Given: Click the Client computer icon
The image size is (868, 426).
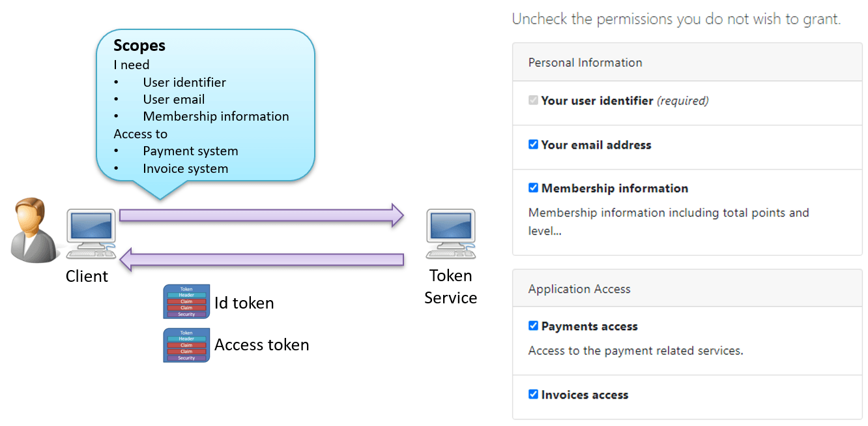Looking at the screenshot, I should click(90, 230).
